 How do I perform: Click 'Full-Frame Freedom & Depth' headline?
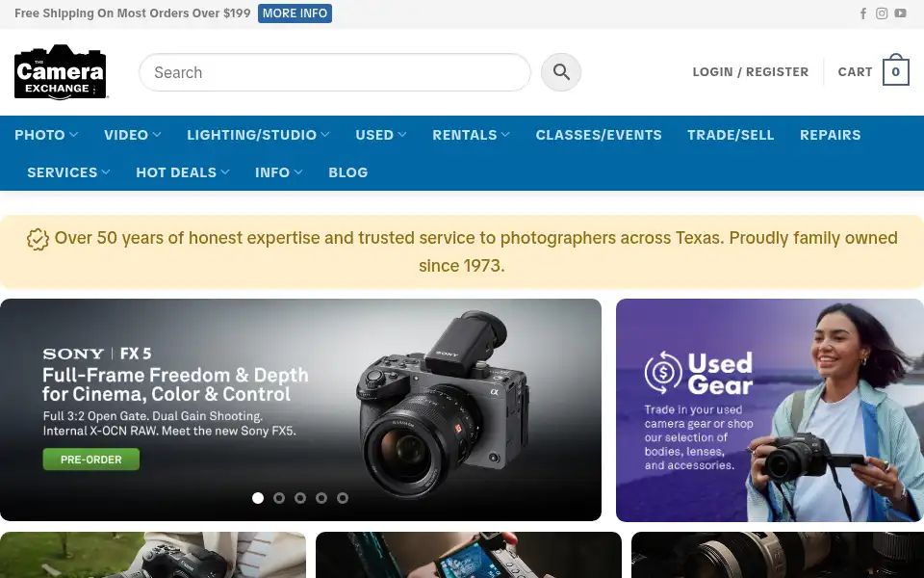(x=175, y=384)
